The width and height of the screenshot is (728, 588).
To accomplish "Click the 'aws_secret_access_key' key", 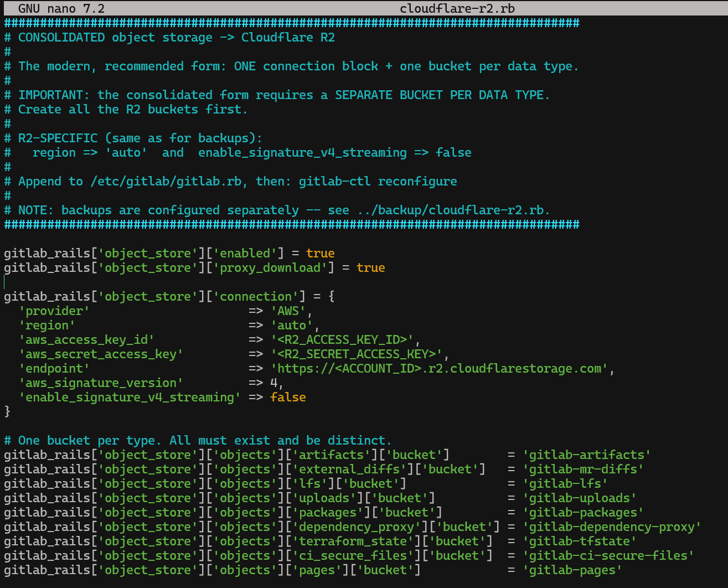I will pyautogui.click(x=101, y=354).
